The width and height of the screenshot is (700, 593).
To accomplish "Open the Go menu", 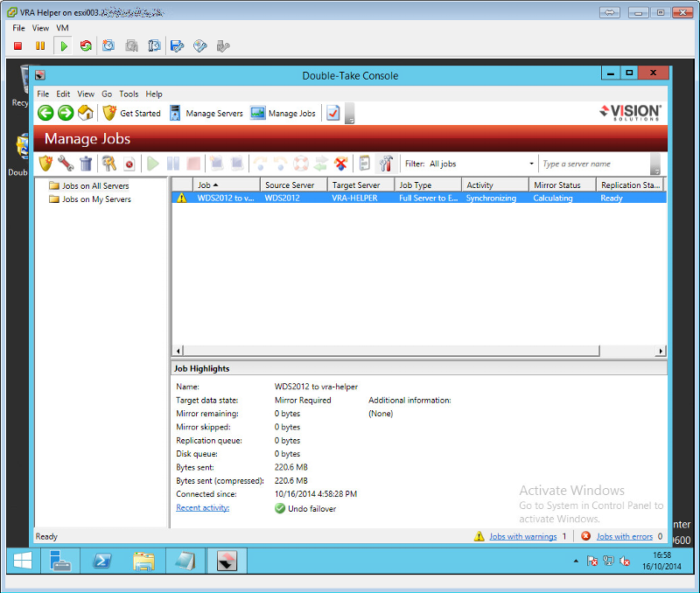I will pyautogui.click(x=107, y=94).
